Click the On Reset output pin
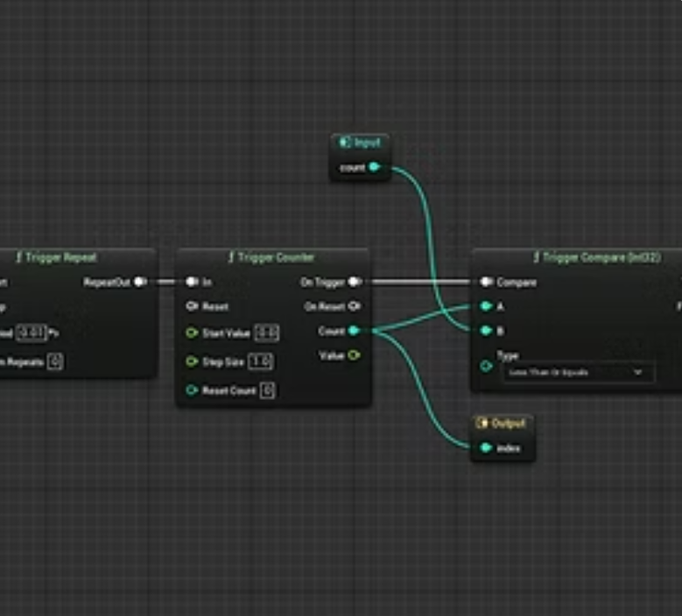Screen dimensions: 682x616 coord(354,306)
